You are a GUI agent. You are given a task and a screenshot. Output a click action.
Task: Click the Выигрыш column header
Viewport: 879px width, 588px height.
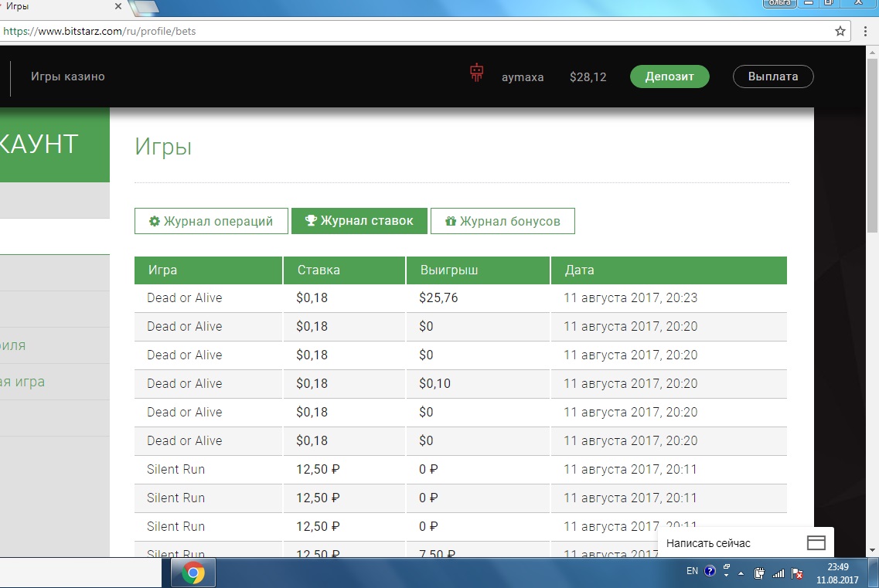[x=478, y=270]
